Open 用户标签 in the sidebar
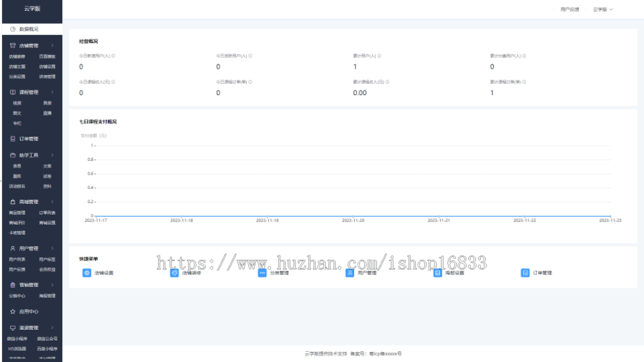 coord(47,260)
